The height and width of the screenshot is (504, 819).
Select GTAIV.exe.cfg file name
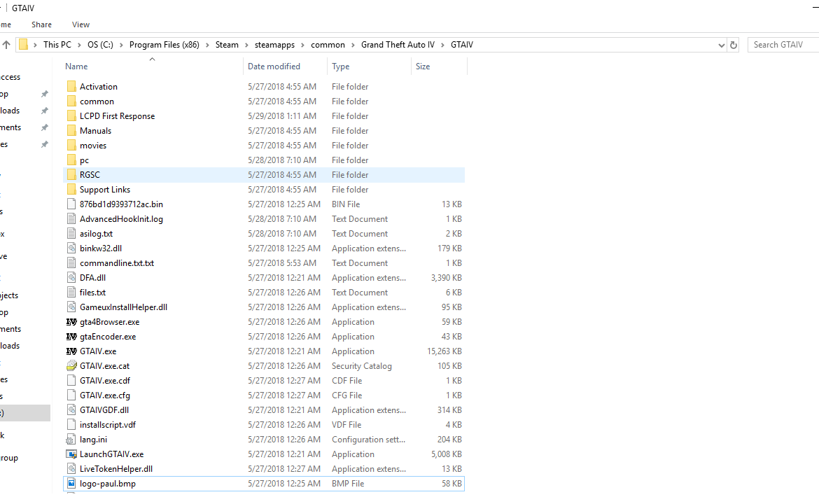click(105, 395)
